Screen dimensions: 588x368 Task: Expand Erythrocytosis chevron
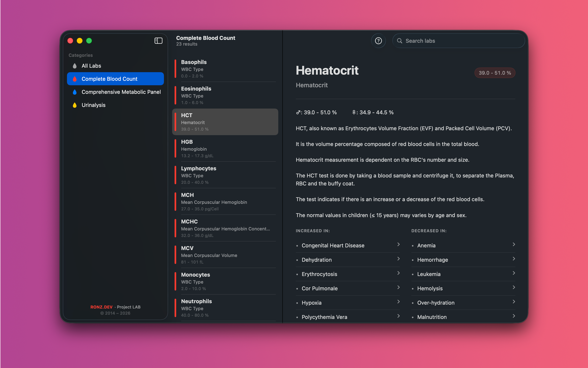click(399, 273)
